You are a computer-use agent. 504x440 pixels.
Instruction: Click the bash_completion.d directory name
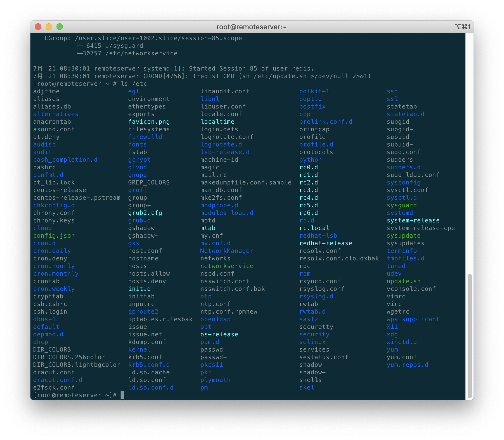(x=65, y=160)
